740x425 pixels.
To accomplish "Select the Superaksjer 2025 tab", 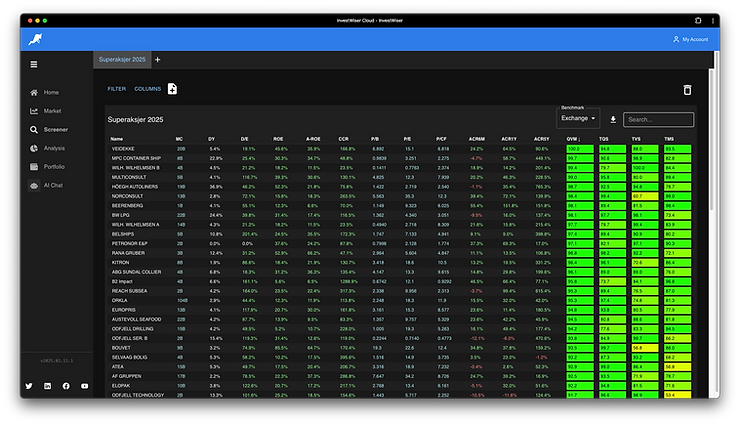I will [x=122, y=59].
